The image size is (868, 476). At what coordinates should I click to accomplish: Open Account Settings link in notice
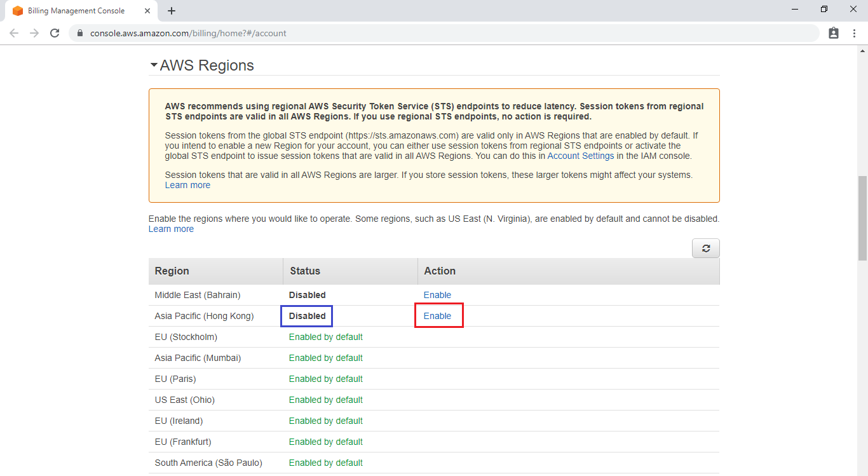pos(581,156)
